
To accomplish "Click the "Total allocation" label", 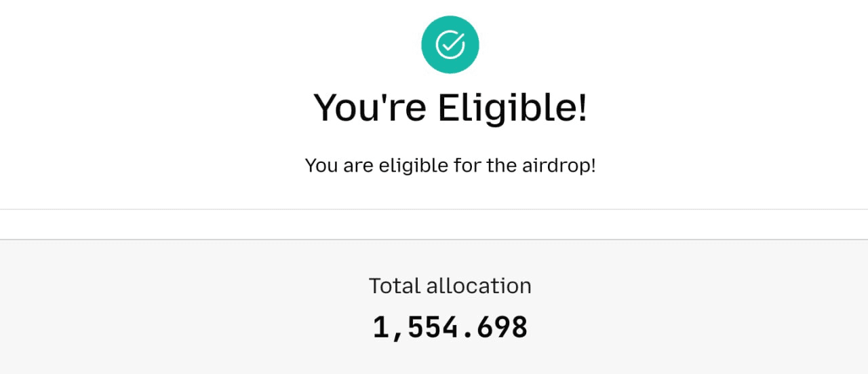I will (x=450, y=286).
